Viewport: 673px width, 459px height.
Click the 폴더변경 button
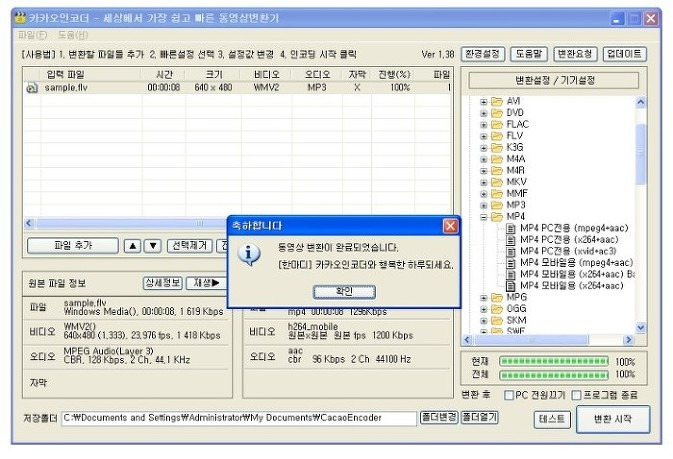point(439,417)
